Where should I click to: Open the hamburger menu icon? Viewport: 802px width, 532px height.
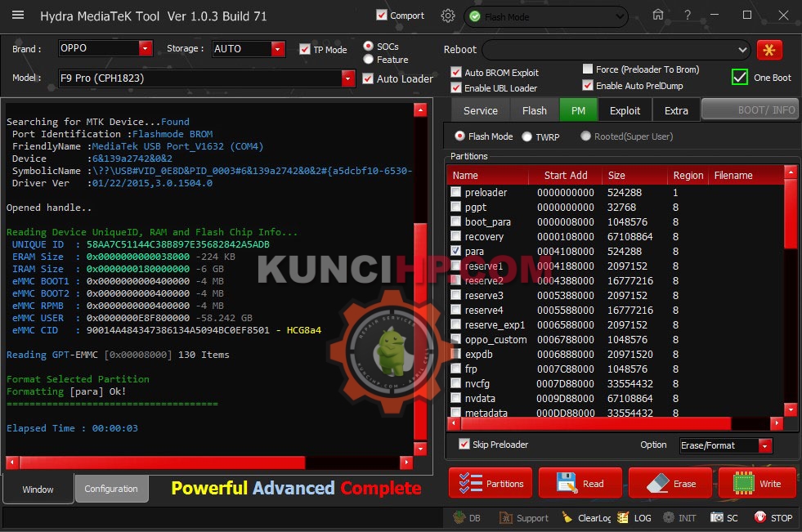click(18, 15)
